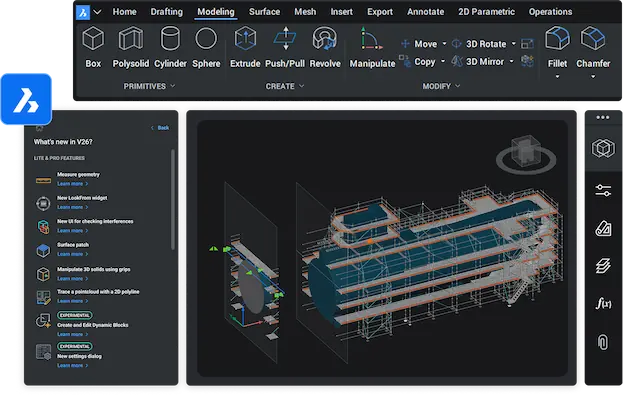The image size is (623, 395).
Task: Activate the Revolve tool
Action: (x=325, y=47)
